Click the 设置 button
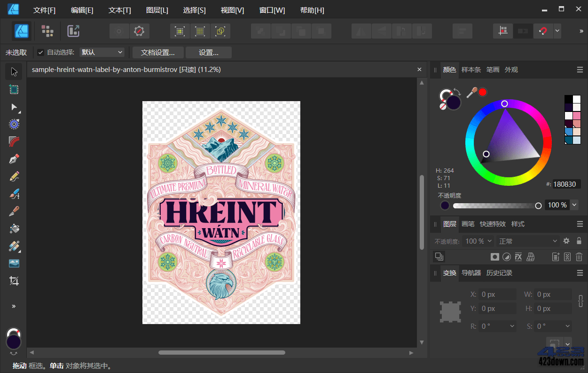Image resolution: width=588 pixels, height=373 pixels. point(208,52)
